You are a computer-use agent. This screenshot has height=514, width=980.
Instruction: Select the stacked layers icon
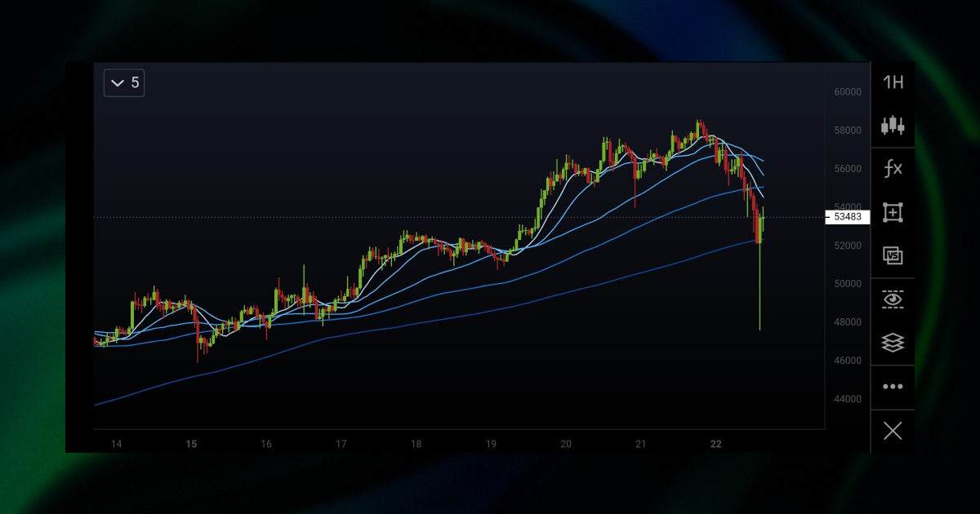(x=893, y=343)
